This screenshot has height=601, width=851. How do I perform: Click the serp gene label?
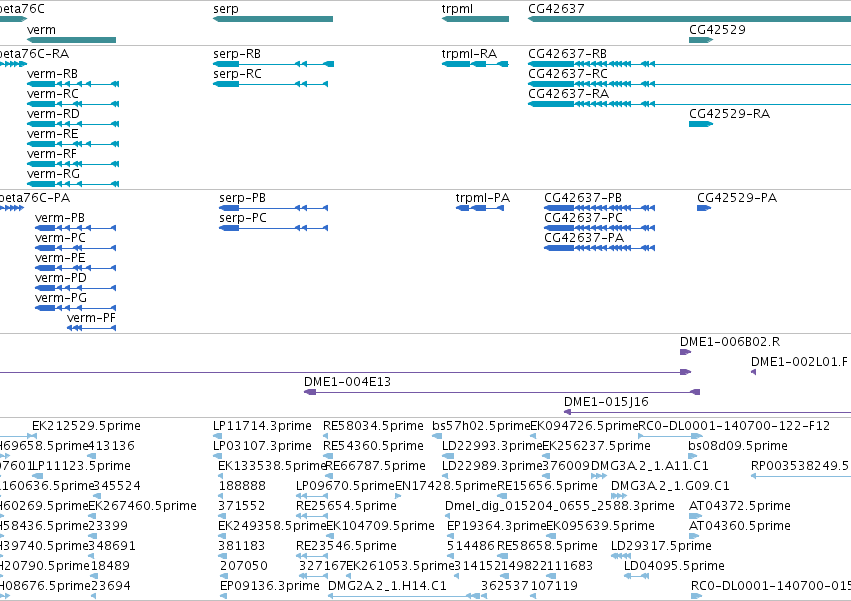[226, 9]
